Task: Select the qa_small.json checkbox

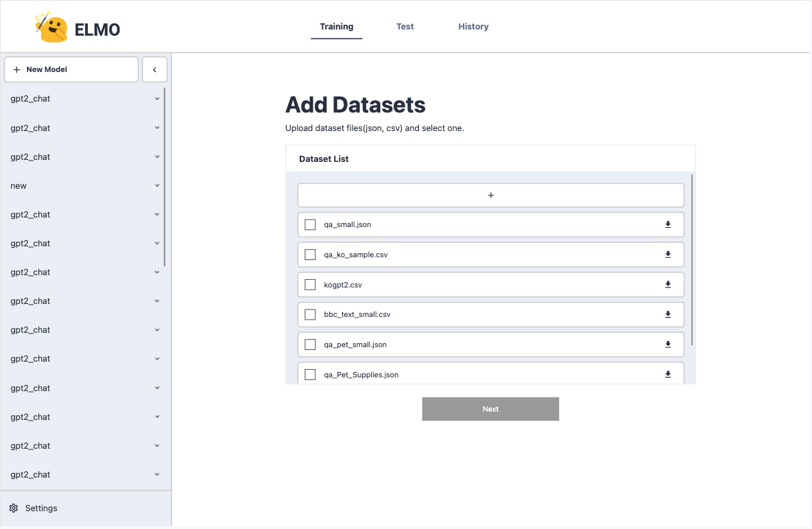Action: (310, 224)
